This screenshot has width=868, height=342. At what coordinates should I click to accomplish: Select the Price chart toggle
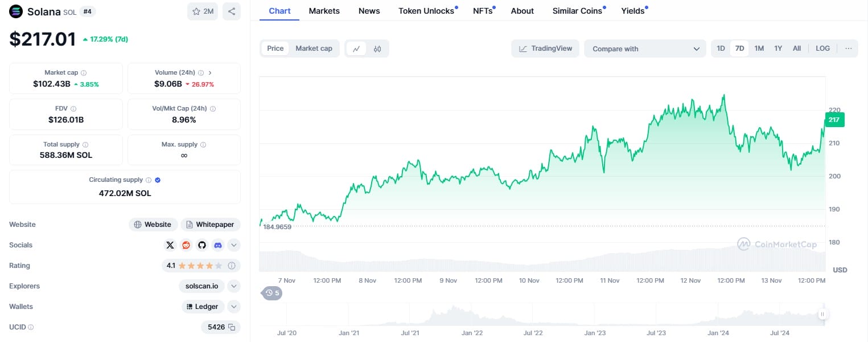pos(275,48)
